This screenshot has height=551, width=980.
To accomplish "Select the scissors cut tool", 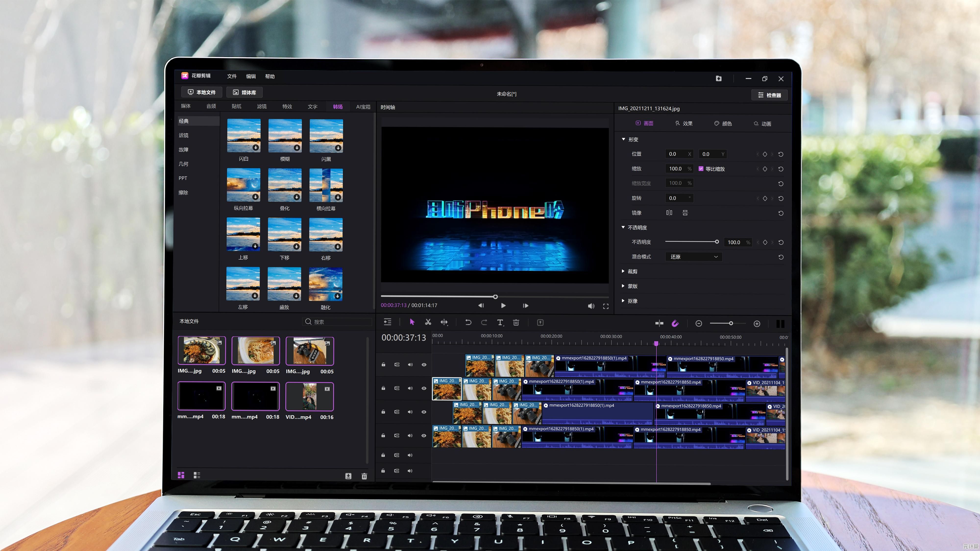I will tap(428, 322).
